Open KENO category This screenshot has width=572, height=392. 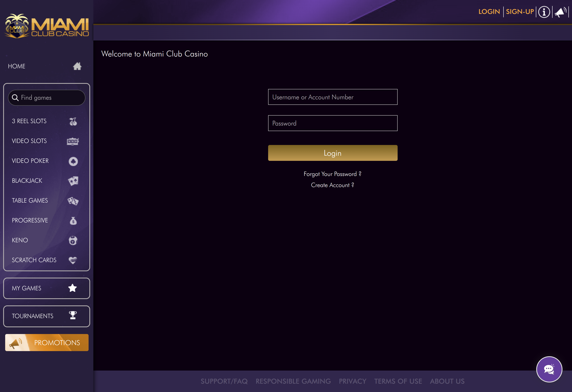[x=20, y=240]
